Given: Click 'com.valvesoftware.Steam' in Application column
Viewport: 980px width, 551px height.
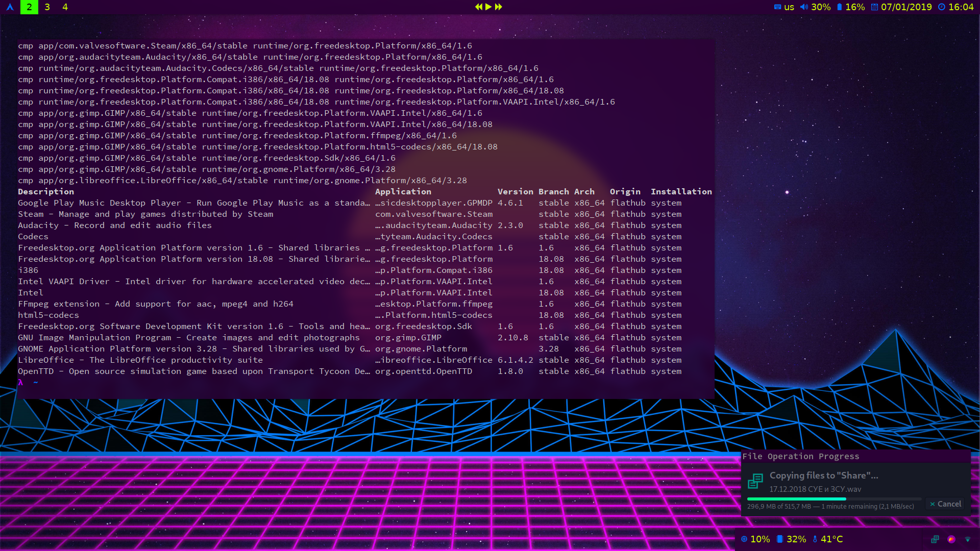Looking at the screenshot, I should (434, 214).
